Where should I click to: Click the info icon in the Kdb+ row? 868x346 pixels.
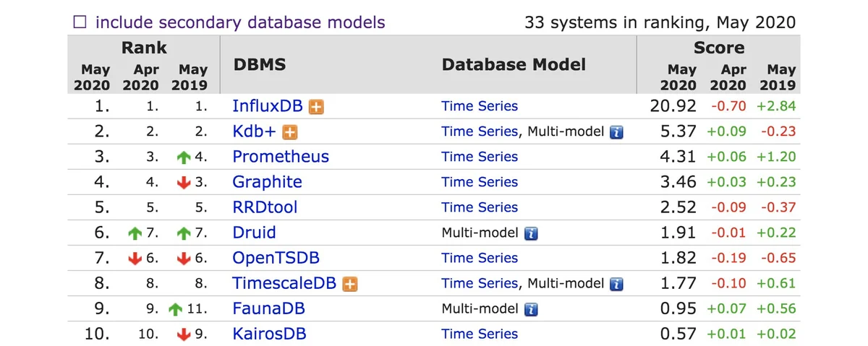(616, 132)
